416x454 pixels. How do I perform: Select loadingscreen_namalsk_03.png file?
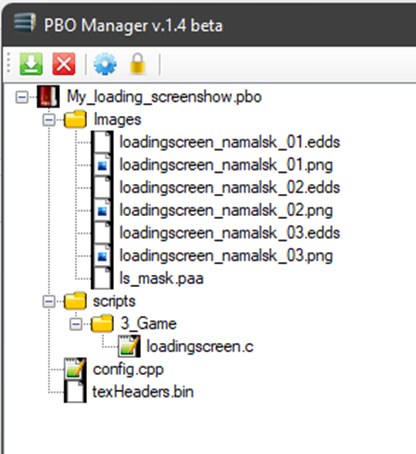[x=226, y=256]
